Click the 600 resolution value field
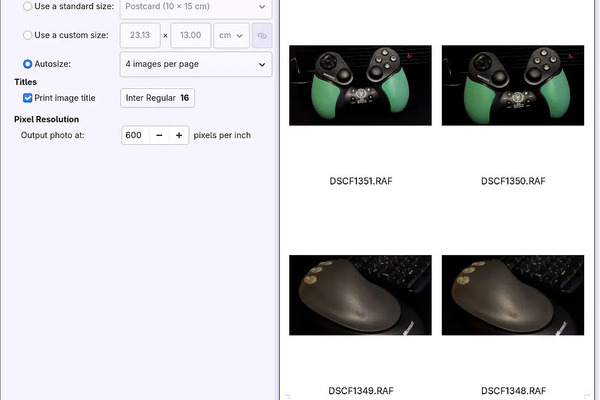 point(135,135)
